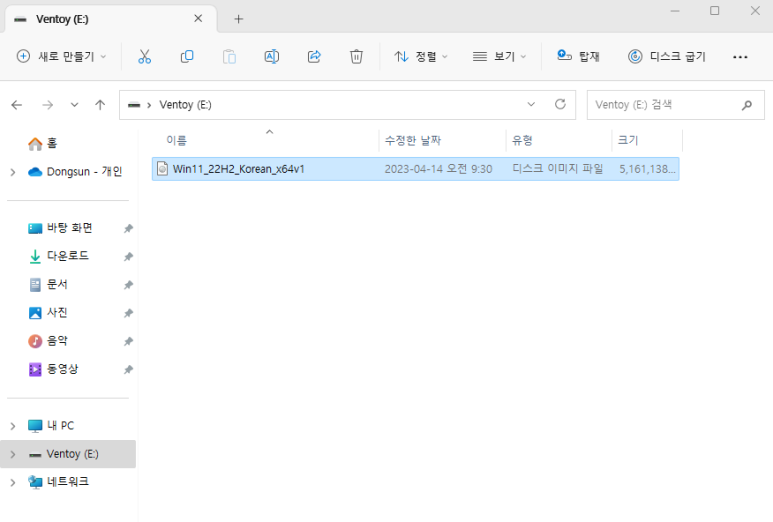Viewport: 773px width, 522px height.
Task: Click the pin icon next to 음악
Action: (x=128, y=341)
